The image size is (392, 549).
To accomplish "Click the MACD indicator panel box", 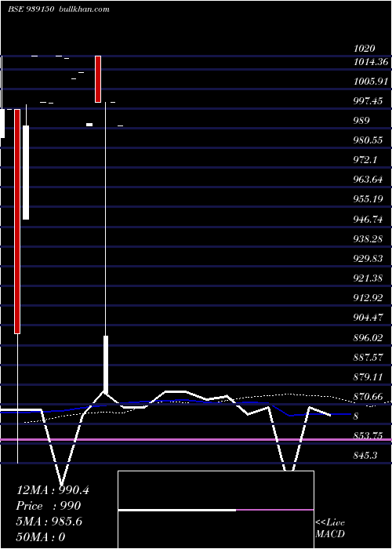I will pyautogui.click(x=216, y=510).
